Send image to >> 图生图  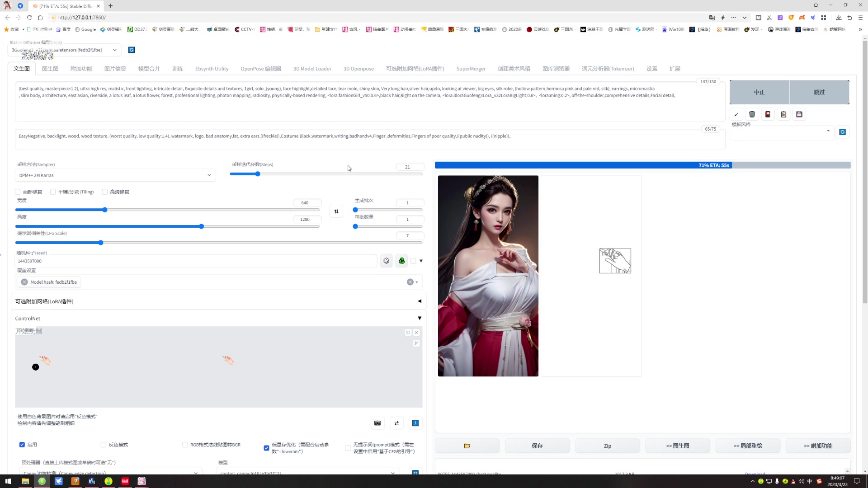click(x=678, y=446)
